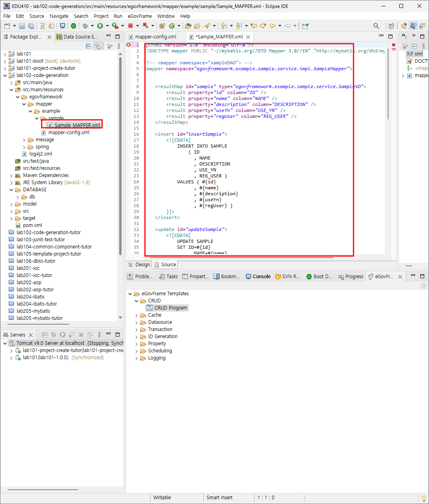The width and height of the screenshot is (429, 504).
Task: Open the Project menu
Action: click(x=101, y=16)
